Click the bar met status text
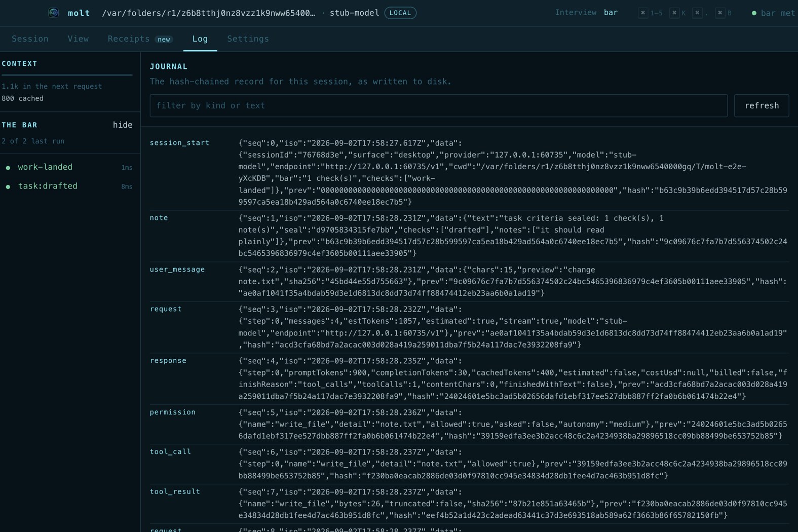Viewport: 798px width, 532px height. (x=779, y=13)
